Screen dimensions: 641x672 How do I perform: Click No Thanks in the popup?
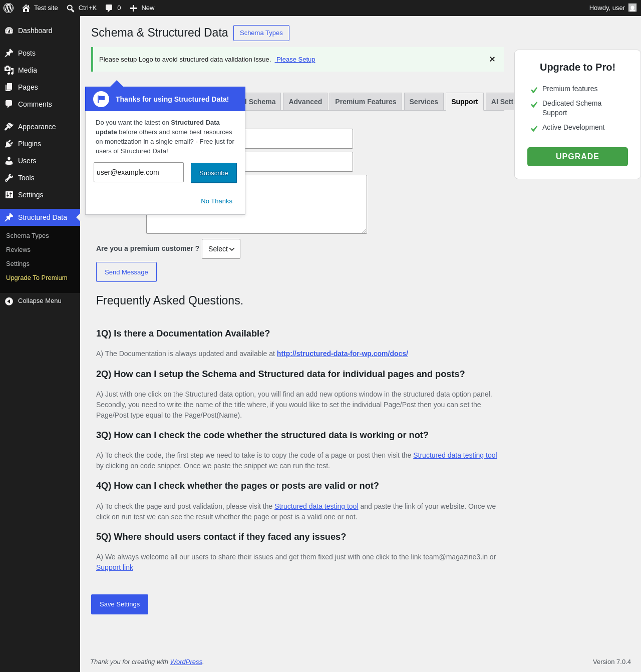click(x=216, y=201)
